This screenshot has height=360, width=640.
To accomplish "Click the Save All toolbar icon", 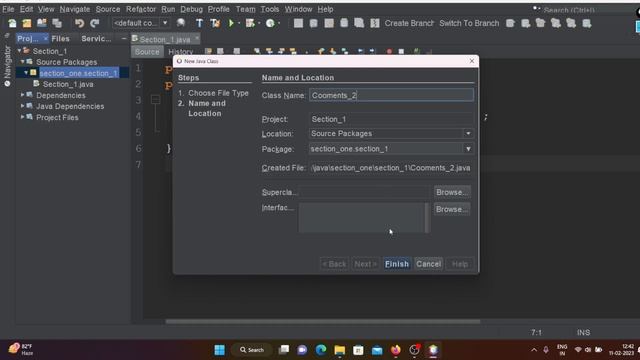I will click(57, 23).
